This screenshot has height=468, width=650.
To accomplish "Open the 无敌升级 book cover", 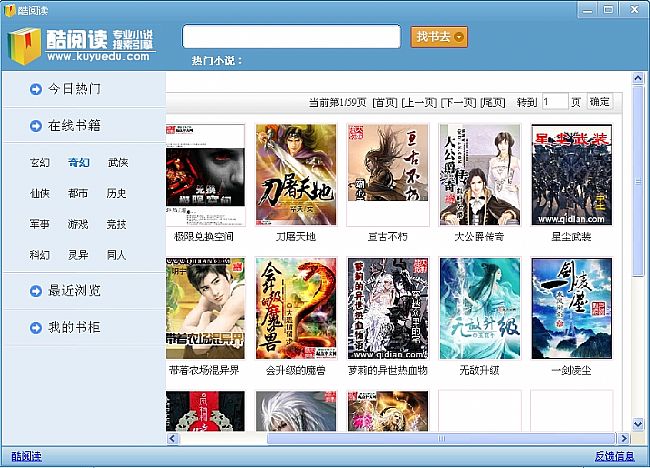I will coord(480,308).
